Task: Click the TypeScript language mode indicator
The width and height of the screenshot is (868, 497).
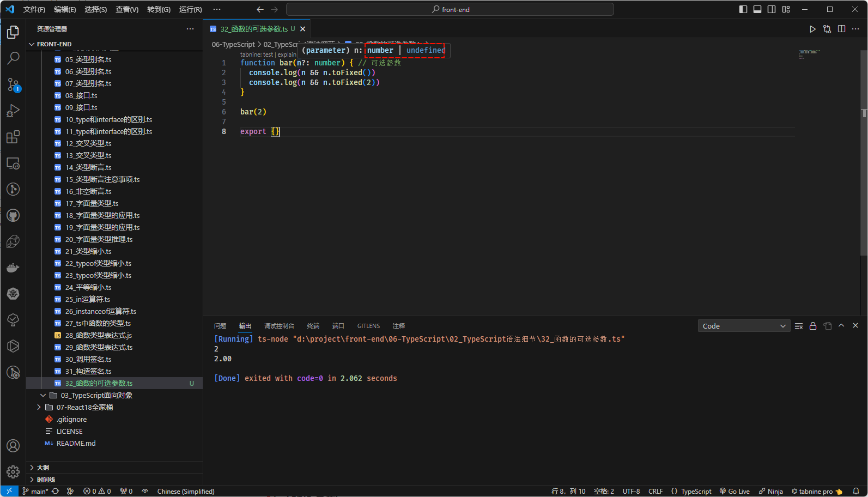Action: pyautogui.click(x=696, y=491)
